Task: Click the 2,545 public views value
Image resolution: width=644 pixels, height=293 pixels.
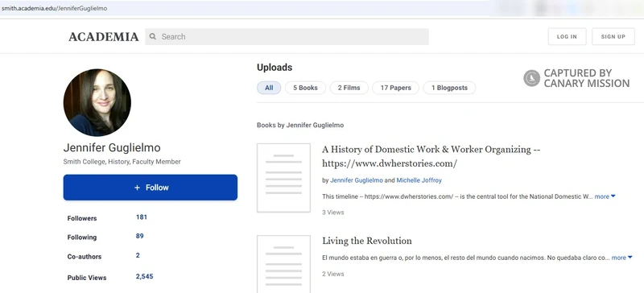Action: (x=144, y=276)
